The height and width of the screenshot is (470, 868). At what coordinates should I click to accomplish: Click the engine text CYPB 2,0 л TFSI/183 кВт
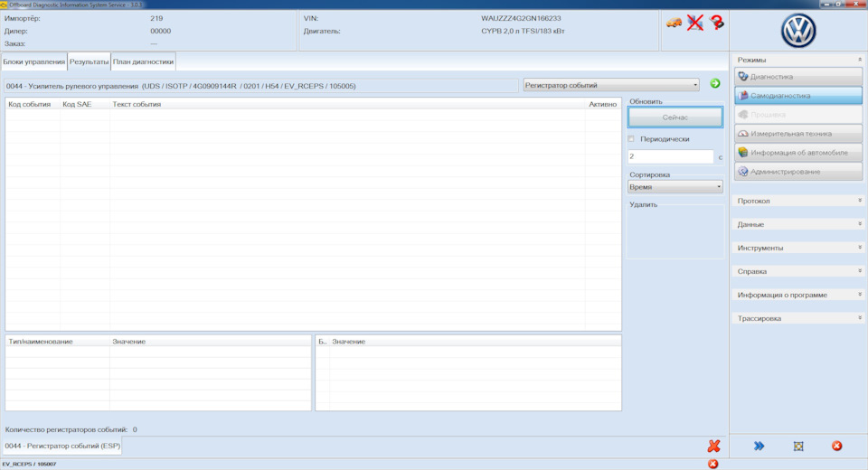point(523,31)
